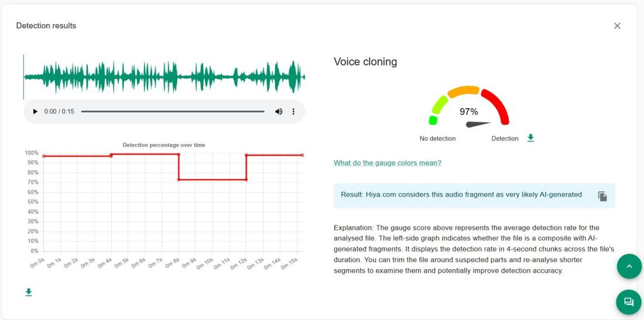Download the detection percentage chart

point(28,292)
